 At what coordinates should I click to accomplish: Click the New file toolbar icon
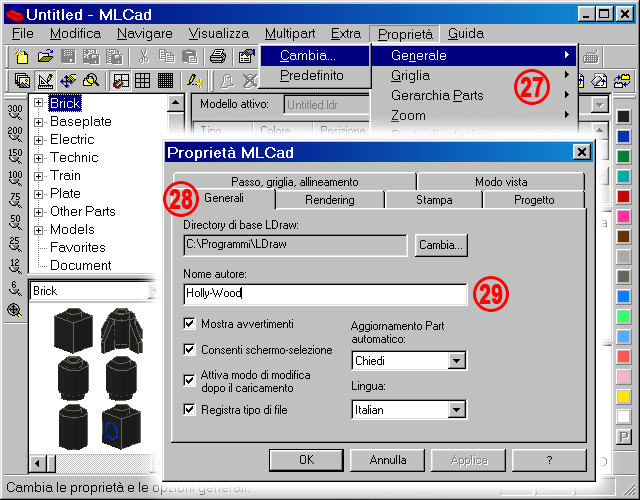22,57
